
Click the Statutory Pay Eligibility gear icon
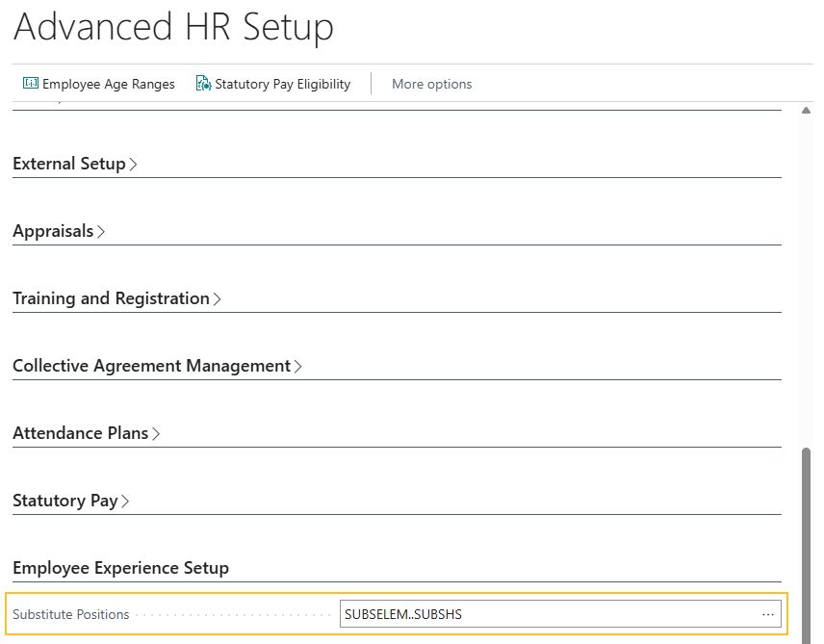pos(202,84)
